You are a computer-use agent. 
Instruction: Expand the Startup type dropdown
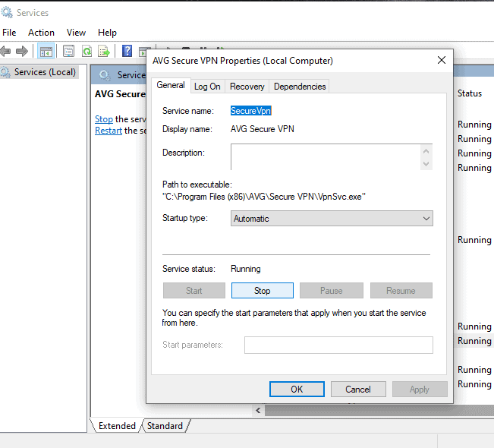pyautogui.click(x=332, y=219)
